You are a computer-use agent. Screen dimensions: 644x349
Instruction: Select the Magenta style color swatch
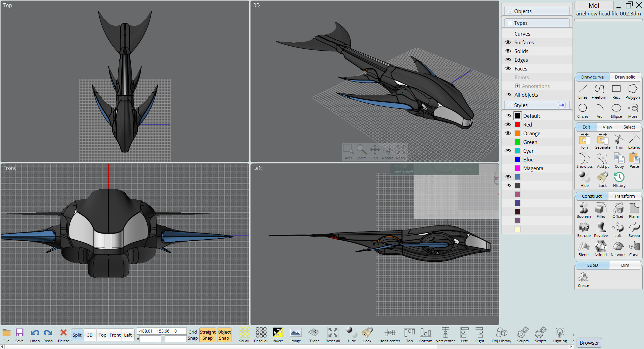point(518,168)
